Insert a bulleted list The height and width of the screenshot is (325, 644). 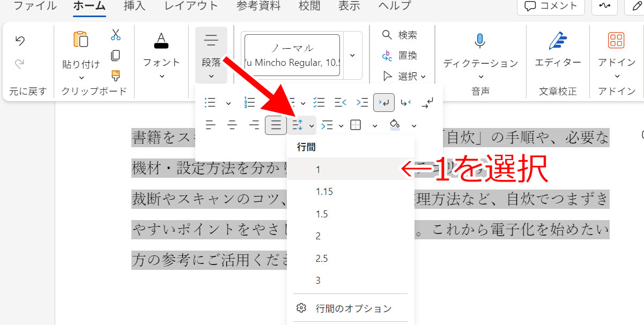[211, 102]
